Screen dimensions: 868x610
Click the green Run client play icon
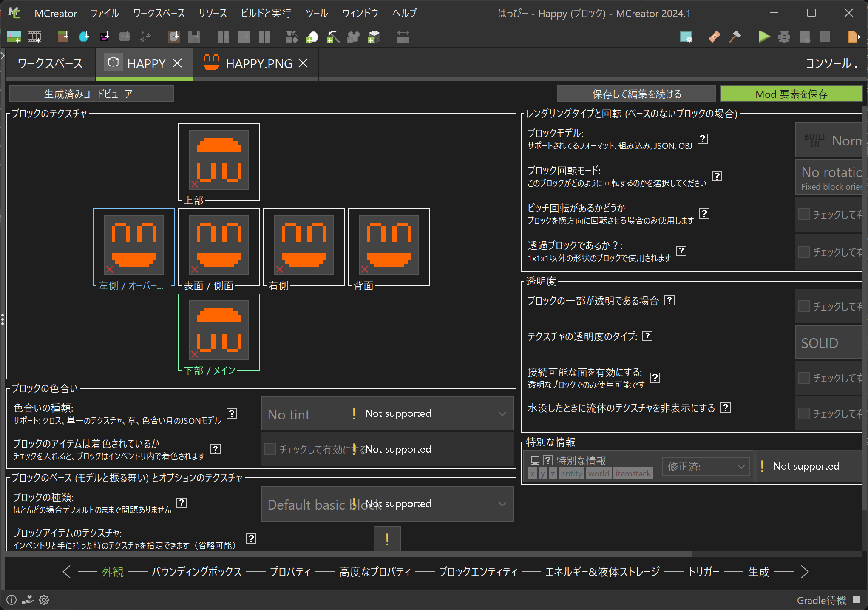[x=764, y=37]
